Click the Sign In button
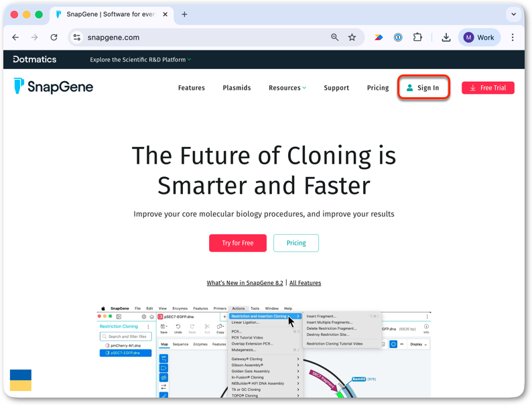The height and width of the screenshot is (405, 532). pyautogui.click(x=423, y=88)
